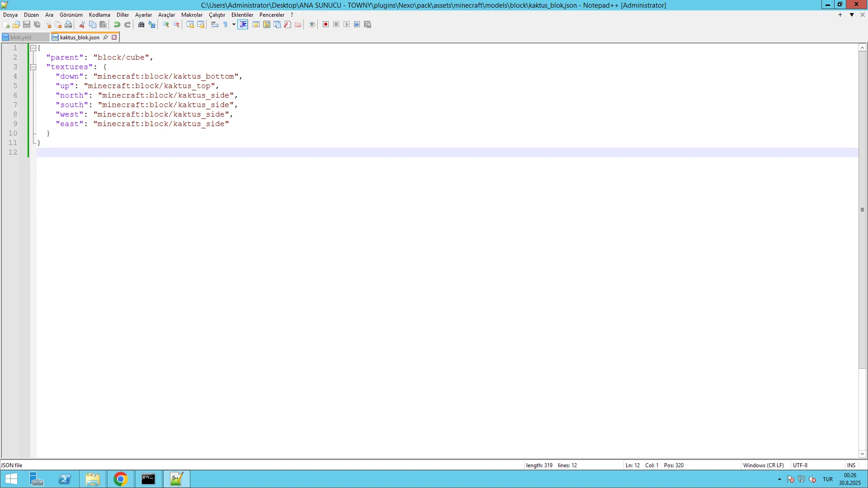Open the Ayarlar menu

pos(144,15)
